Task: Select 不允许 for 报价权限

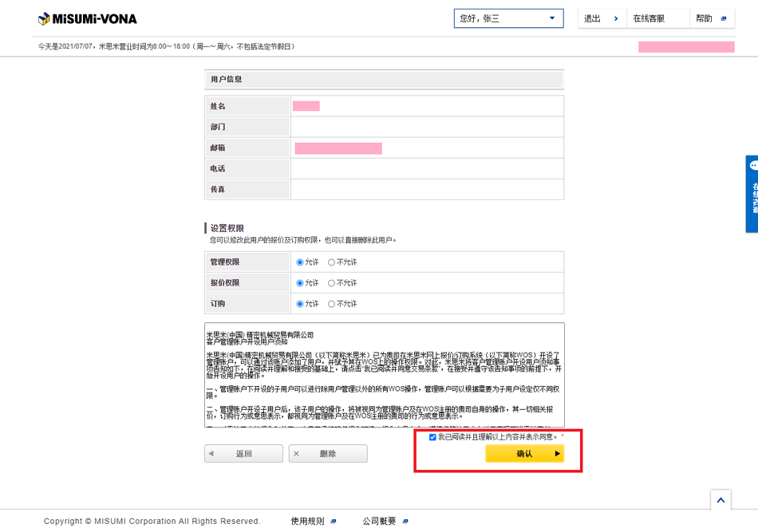Action: click(x=332, y=283)
